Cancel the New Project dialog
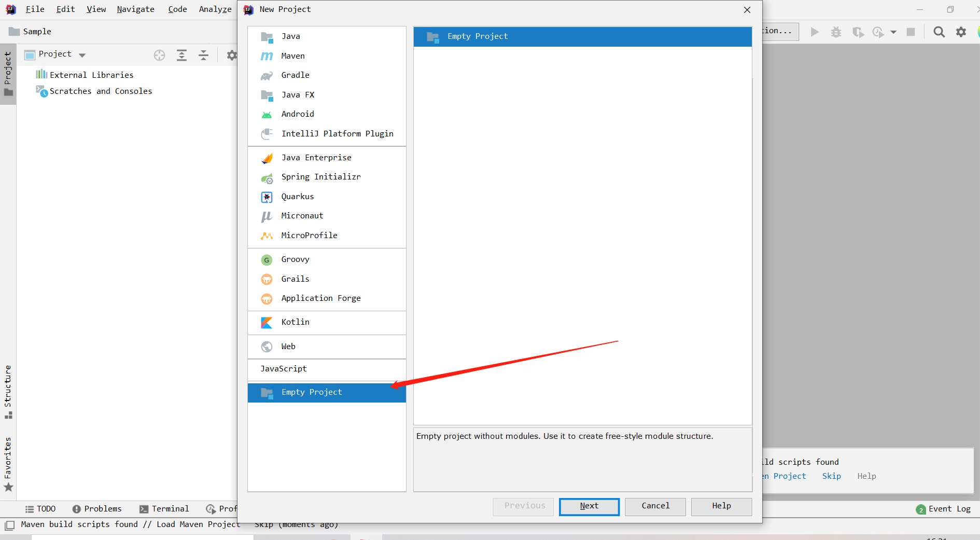The image size is (980, 540). (655, 506)
